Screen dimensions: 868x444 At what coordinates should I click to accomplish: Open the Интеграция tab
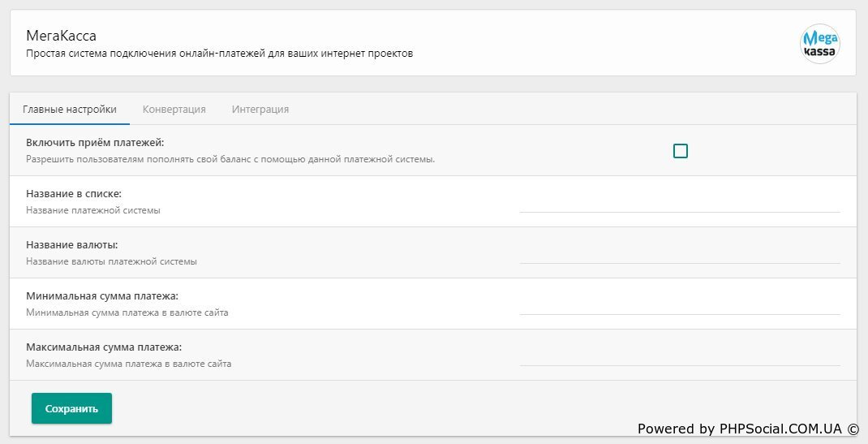260,110
